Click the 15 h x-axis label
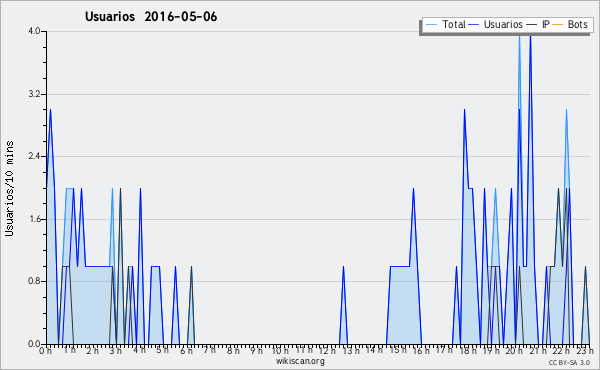Image resolution: width=600 pixels, height=370 pixels. tap(398, 350)
